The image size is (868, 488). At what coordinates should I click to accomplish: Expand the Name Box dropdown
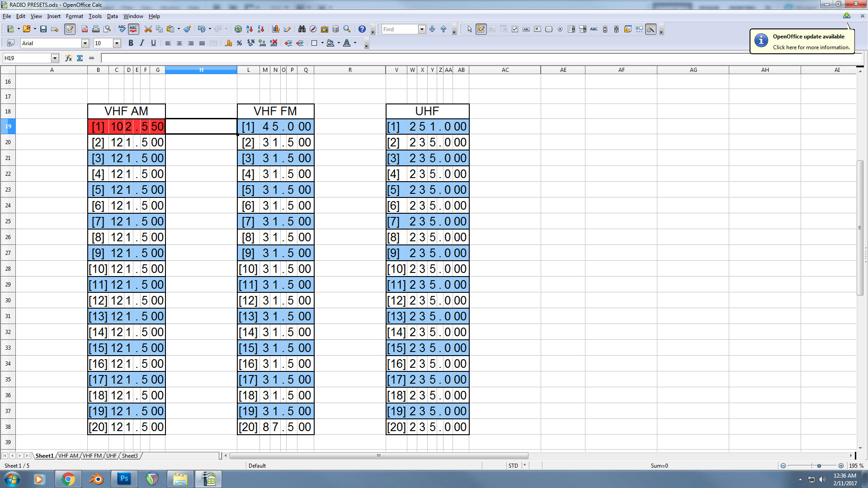(55, 58)
